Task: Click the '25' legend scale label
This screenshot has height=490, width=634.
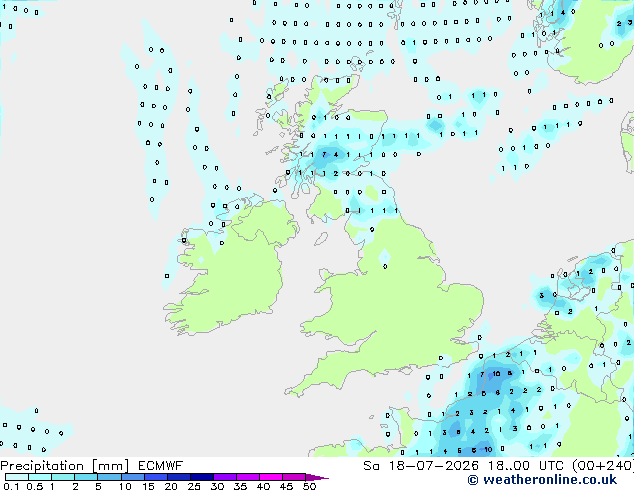Action: coord(194,486)
